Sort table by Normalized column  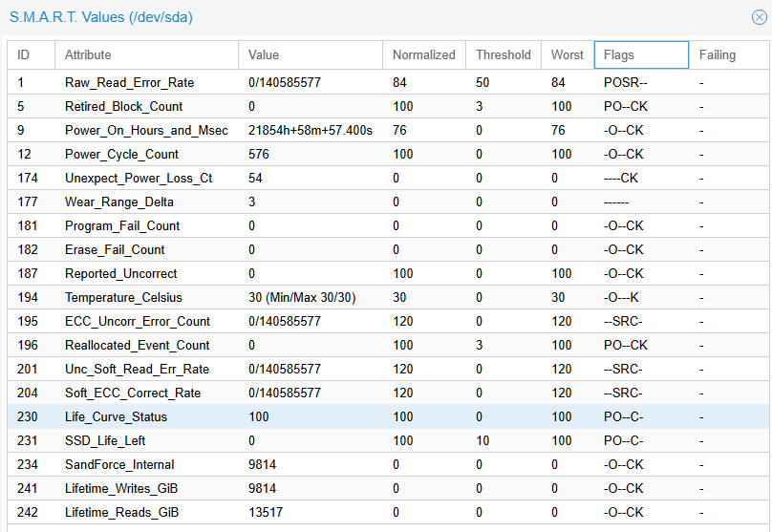423,55
